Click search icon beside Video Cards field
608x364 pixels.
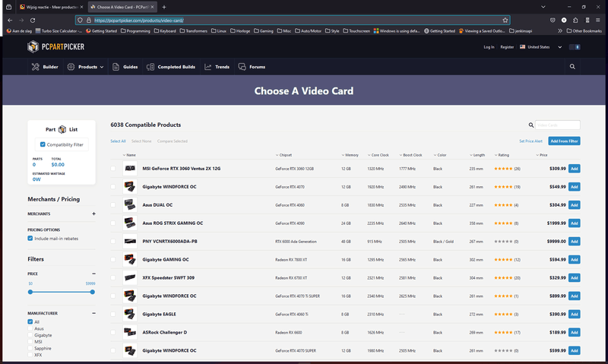pos(530,125)
